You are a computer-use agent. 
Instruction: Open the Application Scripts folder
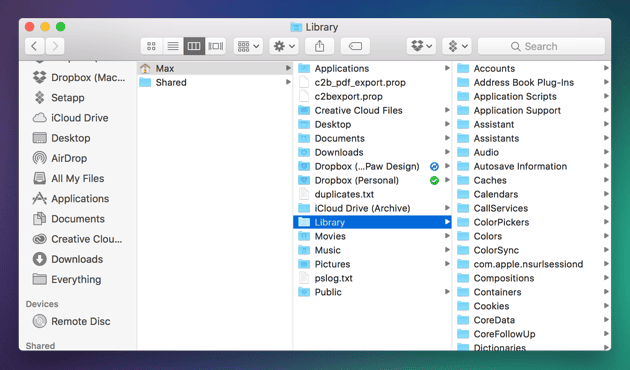click(532, 96)
